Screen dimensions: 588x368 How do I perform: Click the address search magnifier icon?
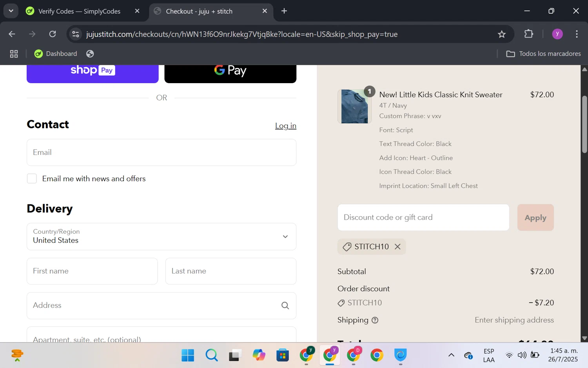(x=285, y=306)
